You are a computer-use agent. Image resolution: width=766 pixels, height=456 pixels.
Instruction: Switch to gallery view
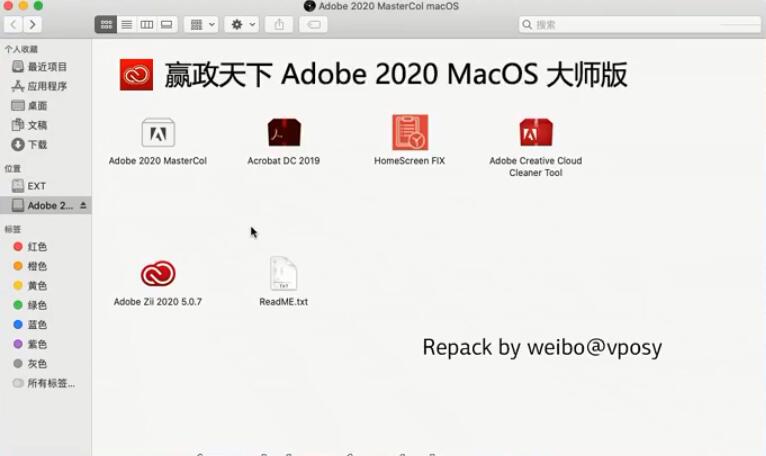click(167, 24)
